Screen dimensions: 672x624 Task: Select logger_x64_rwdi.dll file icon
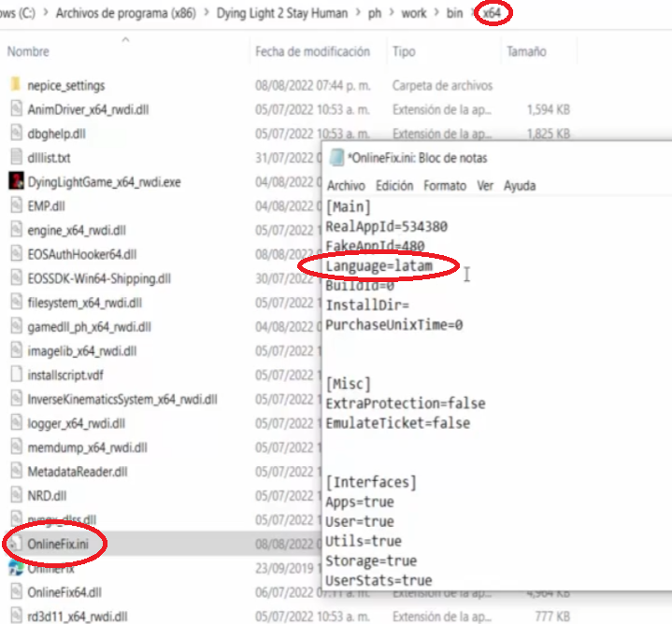(16, 422)
